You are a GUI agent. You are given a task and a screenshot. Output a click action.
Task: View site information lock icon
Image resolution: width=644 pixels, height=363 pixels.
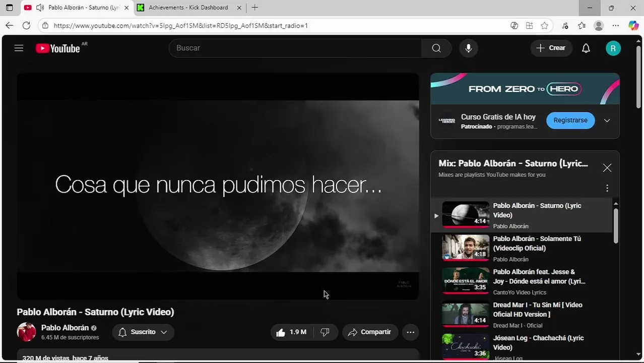tap(45, 25)
